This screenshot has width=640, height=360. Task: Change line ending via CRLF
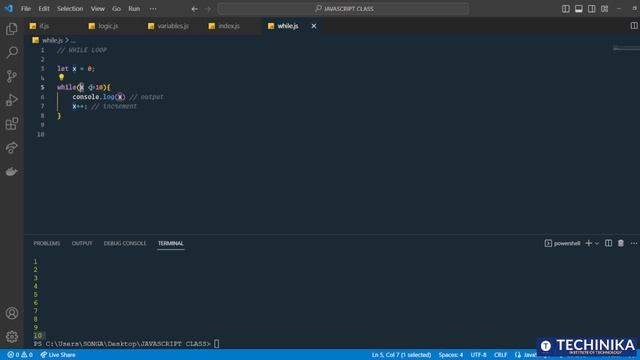click(500, 355)
